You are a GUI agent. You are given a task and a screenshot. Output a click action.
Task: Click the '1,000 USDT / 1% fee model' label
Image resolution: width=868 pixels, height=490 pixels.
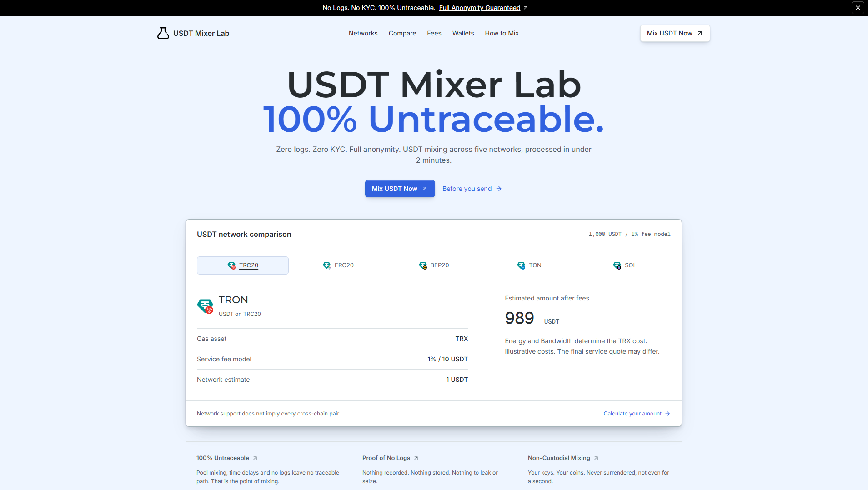tap(629, 234)
